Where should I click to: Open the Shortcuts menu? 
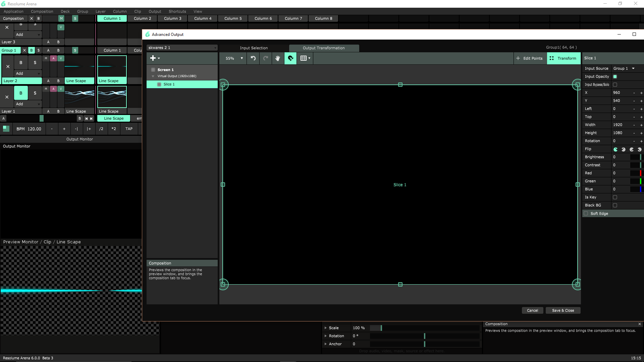[x=177, y=11]
